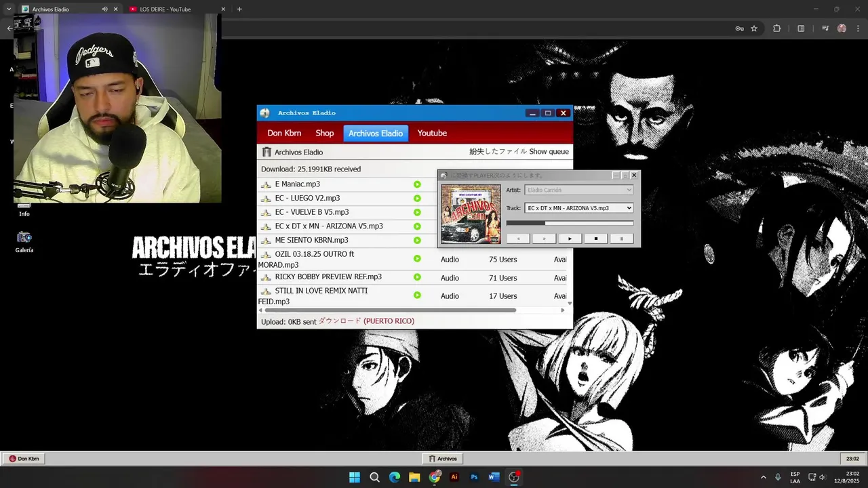
Task: Open the system clock 23:02 12/8/2025
Action: click(848, 477)
